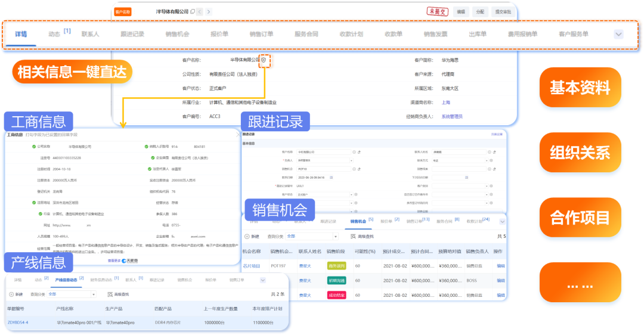Viewport: 644px width, 335px height.
Task: Click the 新建 plus icon in 销售机会 panel
Action: (247, 237)
